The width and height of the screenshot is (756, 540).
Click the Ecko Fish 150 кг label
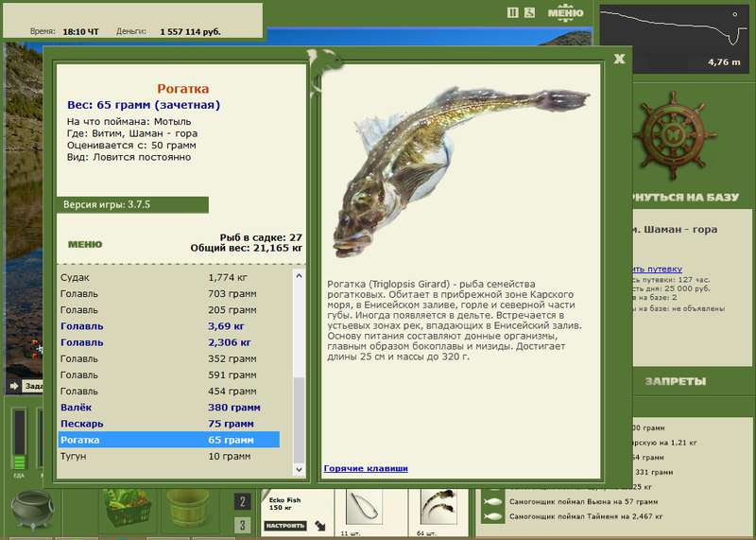[285, 504]
